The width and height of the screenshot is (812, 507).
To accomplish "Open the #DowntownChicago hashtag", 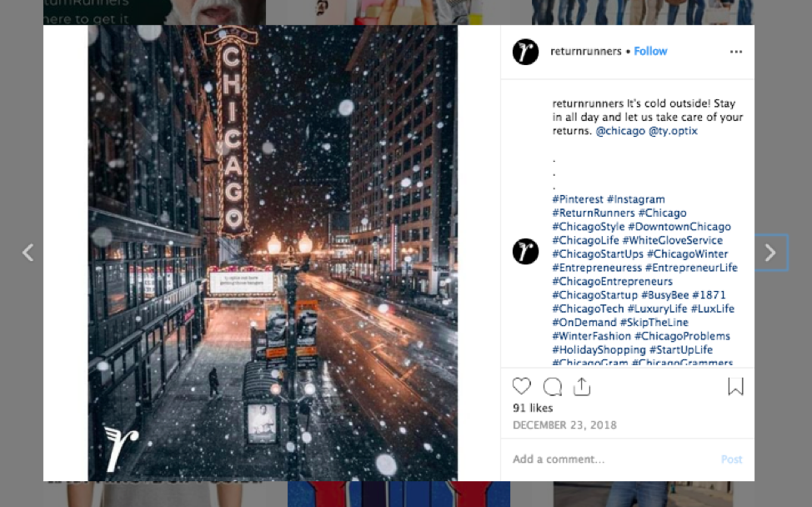I will (679, 227).
